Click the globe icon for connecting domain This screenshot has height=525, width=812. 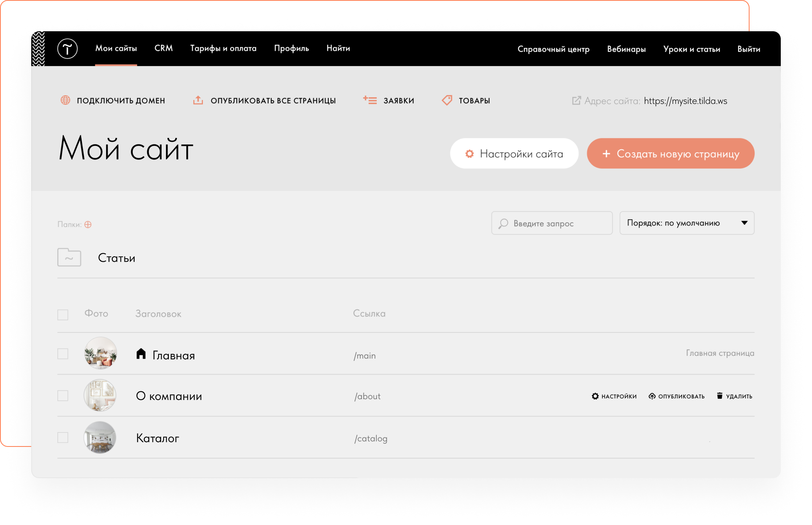65,100
